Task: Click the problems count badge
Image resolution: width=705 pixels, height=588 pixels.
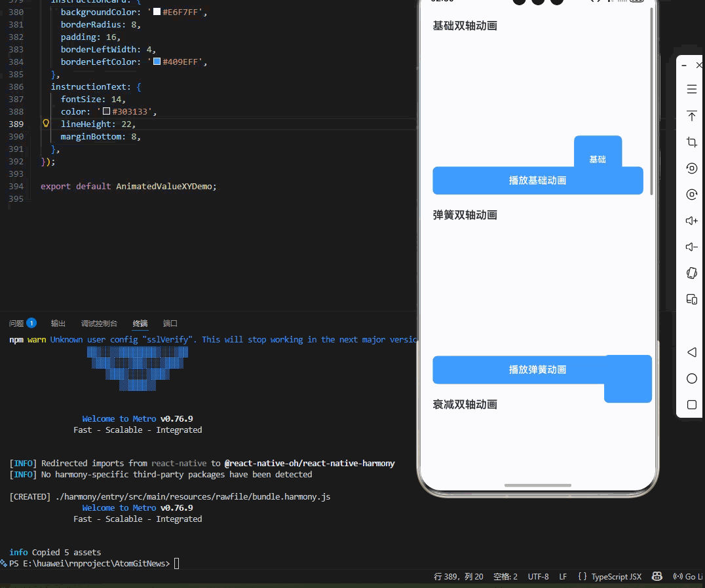Action: pos(31,323)
